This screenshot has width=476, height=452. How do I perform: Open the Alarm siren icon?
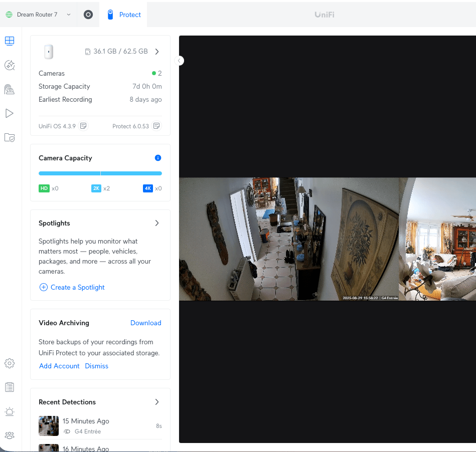[10, 411]
